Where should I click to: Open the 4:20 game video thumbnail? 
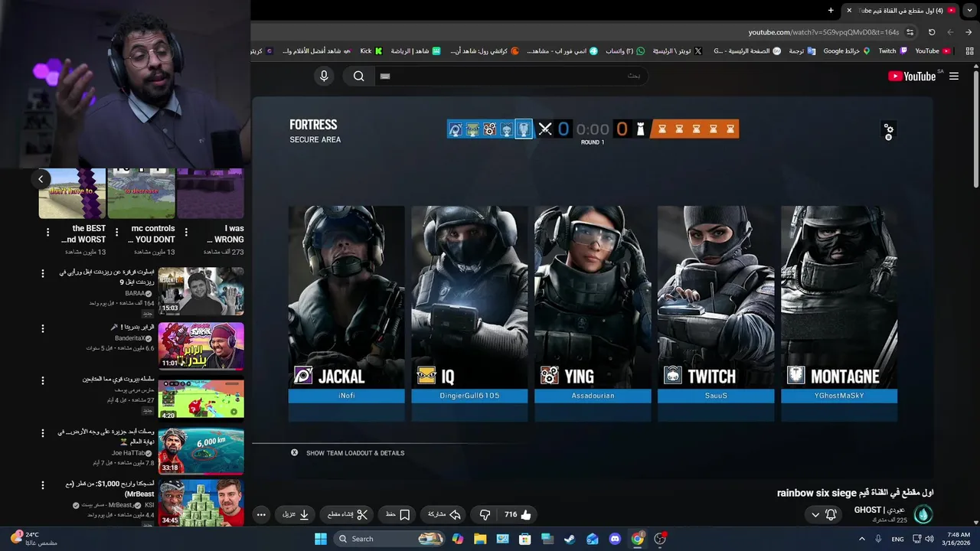pos(201,399)
